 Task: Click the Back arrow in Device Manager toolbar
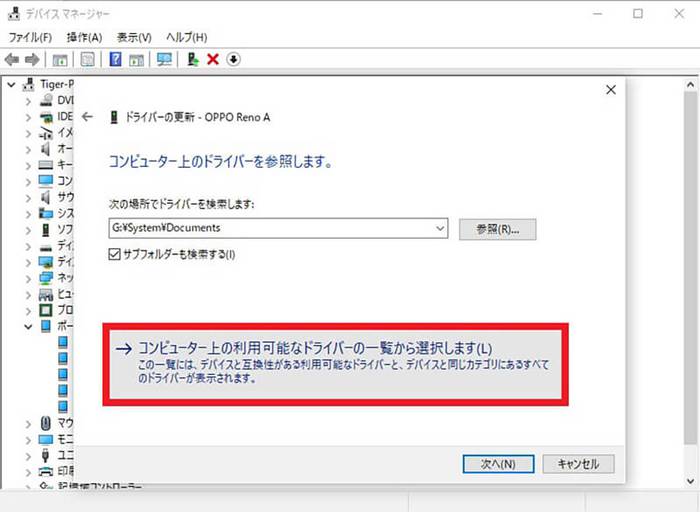pos(12,59)
